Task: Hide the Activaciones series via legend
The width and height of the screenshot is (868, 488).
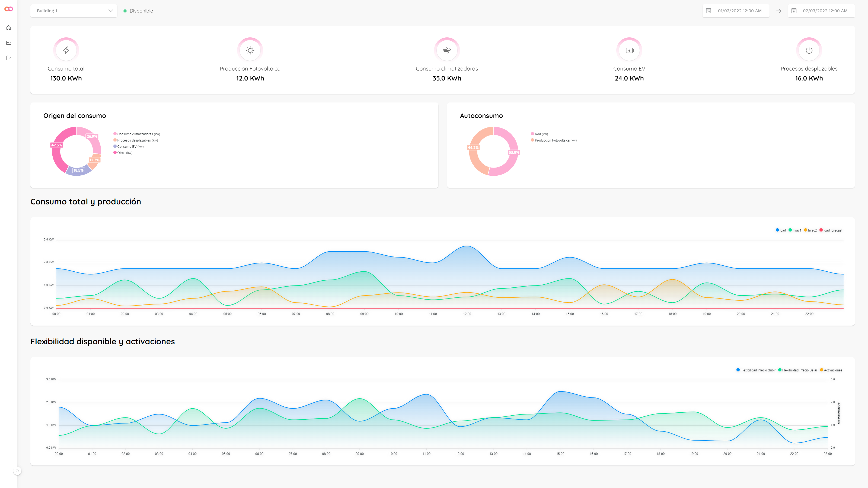Action: [833, 370]
